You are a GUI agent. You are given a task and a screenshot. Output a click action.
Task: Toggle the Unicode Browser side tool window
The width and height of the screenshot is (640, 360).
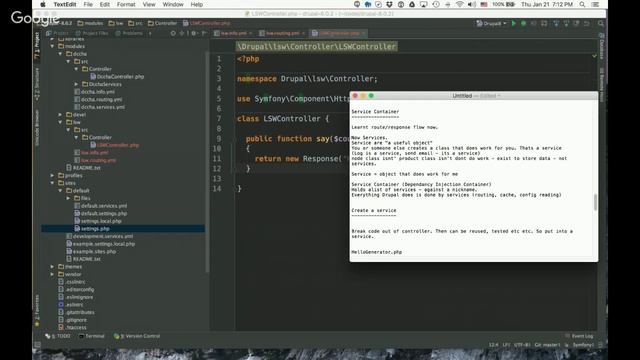[x=37, y=128]
